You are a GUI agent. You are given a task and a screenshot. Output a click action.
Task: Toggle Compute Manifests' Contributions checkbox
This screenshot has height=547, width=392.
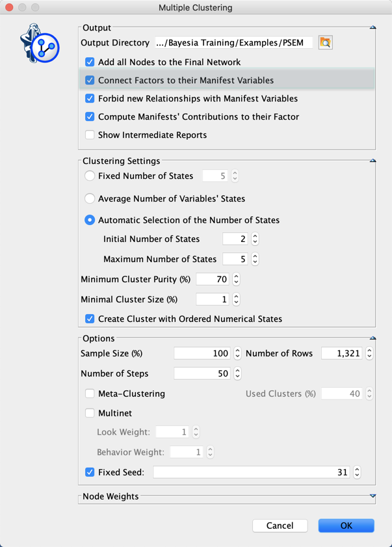pyautogui.click(x=90, y=117)
